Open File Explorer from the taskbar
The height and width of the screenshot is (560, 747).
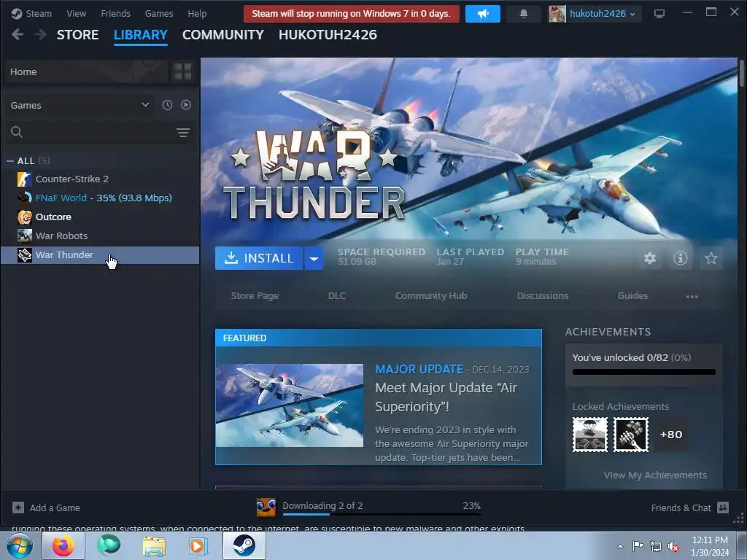click(x=154, y=545)
